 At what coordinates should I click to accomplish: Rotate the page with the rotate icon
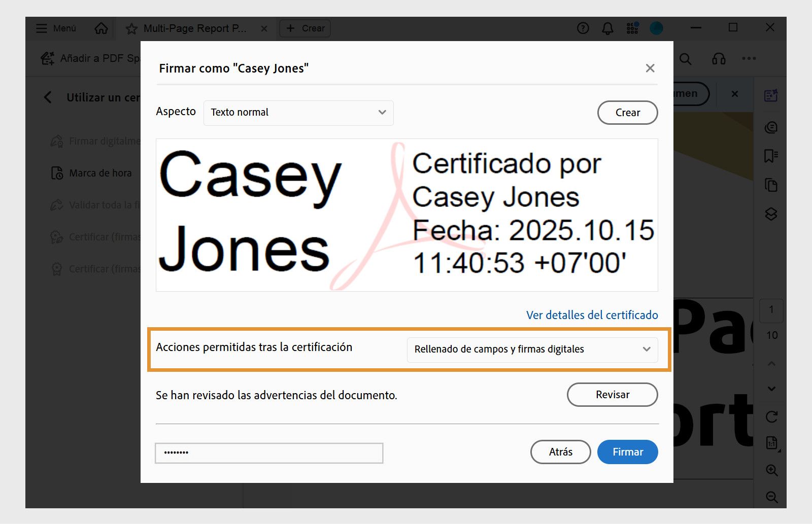770,417
